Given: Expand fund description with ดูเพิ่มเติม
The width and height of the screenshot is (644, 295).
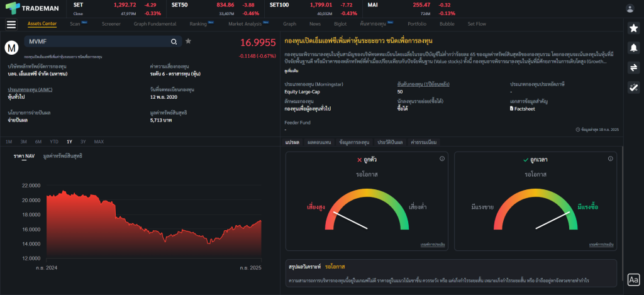Looking at the screenshot, I should coord(291,72).
